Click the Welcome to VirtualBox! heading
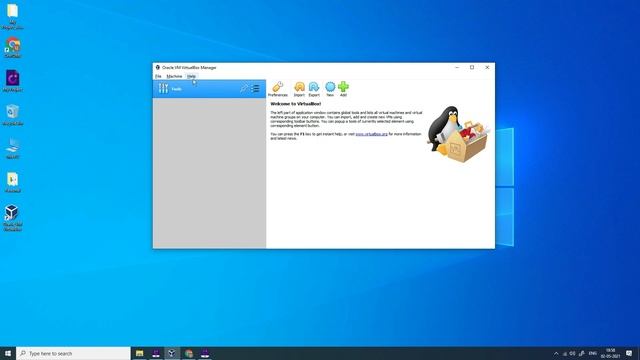640x360 pixels. [296, 104]
